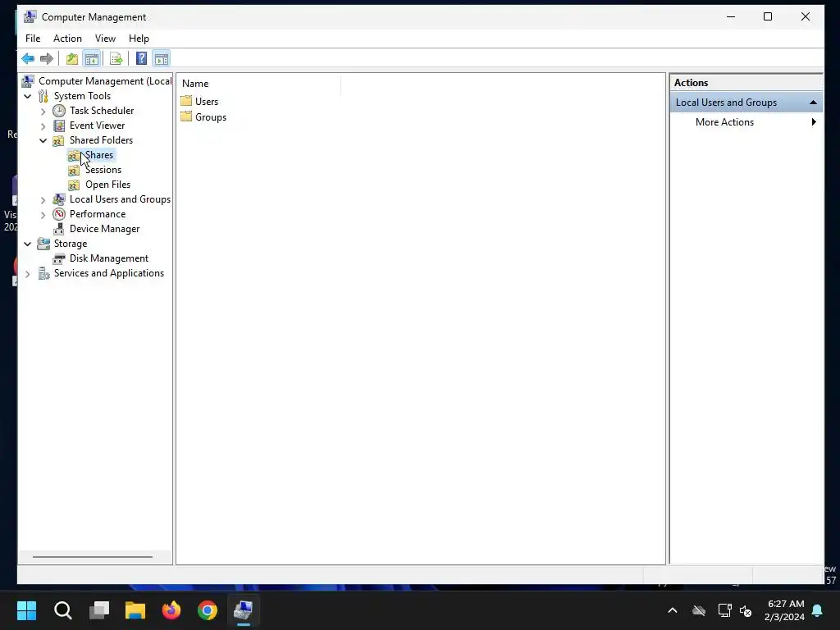Toggle Show/Hide Console Tree toolbar icon
Viewport: 840px width, 630px height.
92,58
